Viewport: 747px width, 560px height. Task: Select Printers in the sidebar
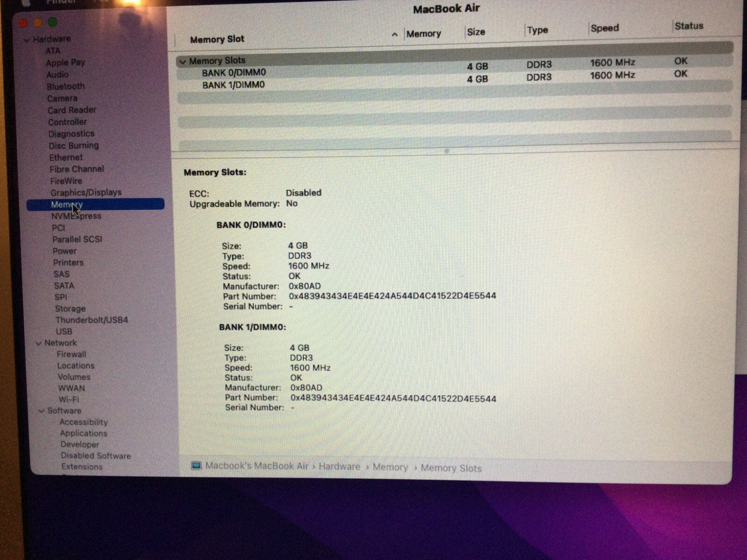(x=68, y=263)
